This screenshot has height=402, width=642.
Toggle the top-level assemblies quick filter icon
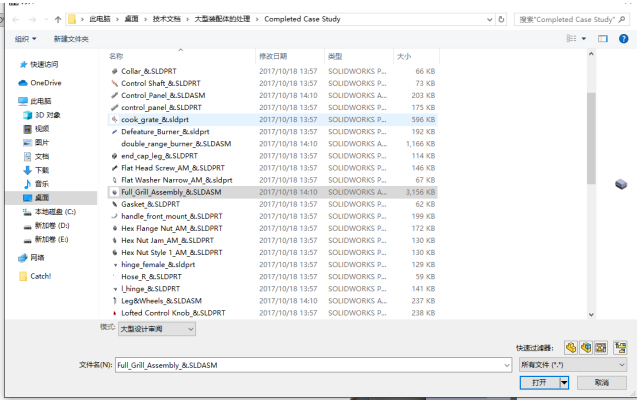click(x=620, y=348)
